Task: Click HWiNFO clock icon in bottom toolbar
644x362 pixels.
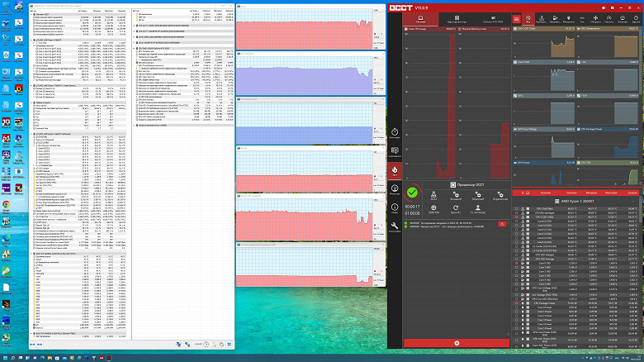Action: tap(206, 345)
